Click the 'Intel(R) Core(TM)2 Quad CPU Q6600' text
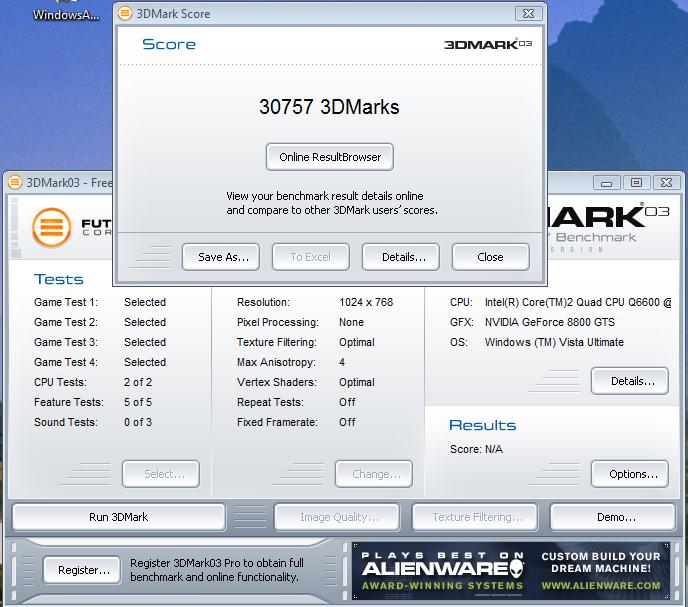 coord(572,302)
